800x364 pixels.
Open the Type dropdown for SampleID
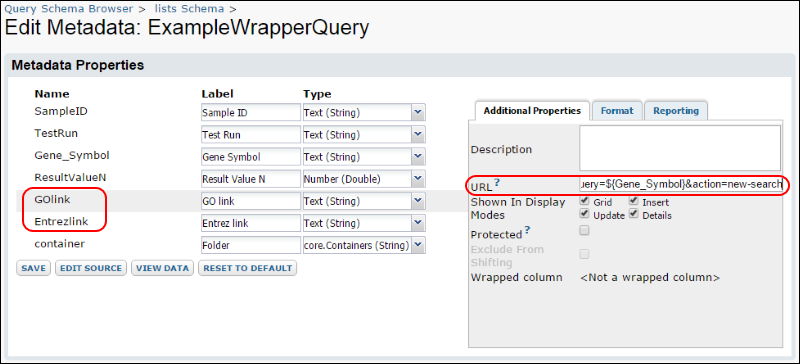(418, 112)
